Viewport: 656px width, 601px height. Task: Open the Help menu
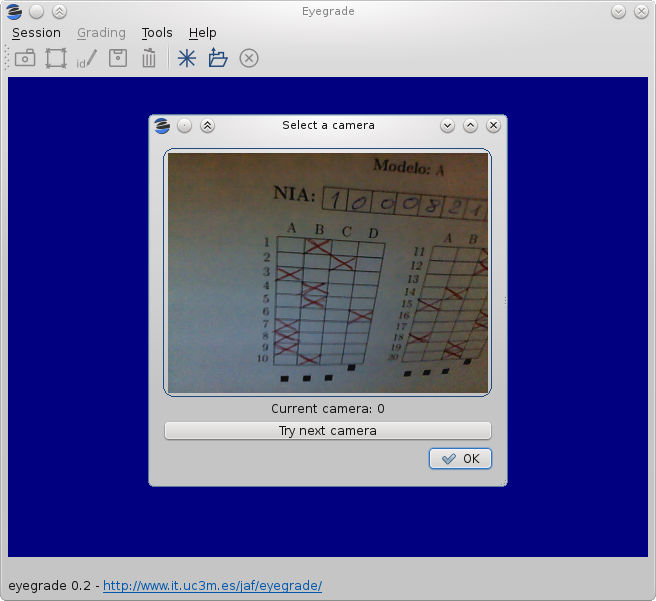pos(202,33)
